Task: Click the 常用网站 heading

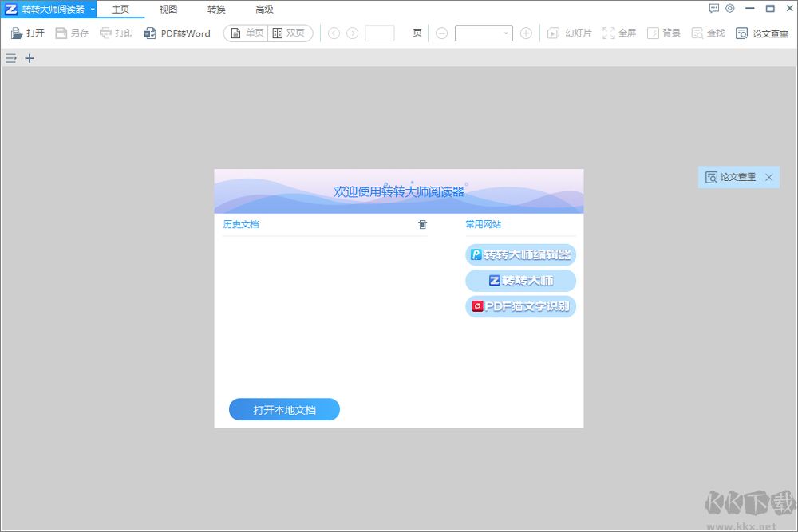Action: 484,224
